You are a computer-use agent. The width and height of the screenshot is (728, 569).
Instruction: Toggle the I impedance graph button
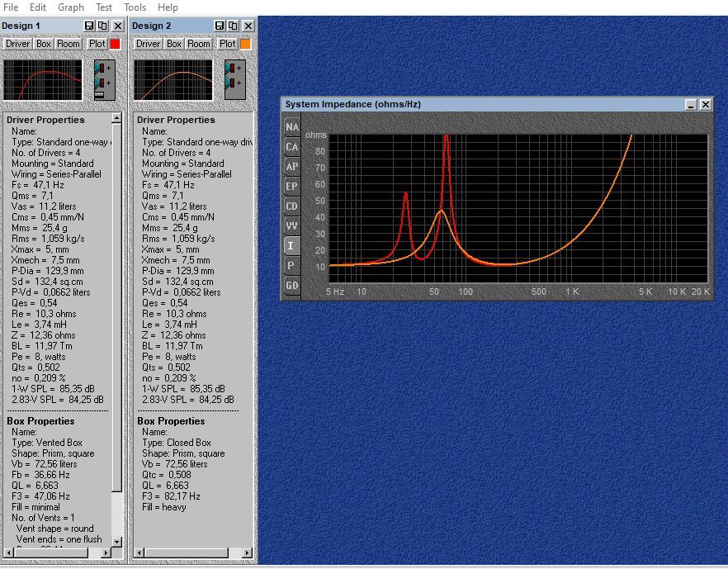tap(291, 246)
